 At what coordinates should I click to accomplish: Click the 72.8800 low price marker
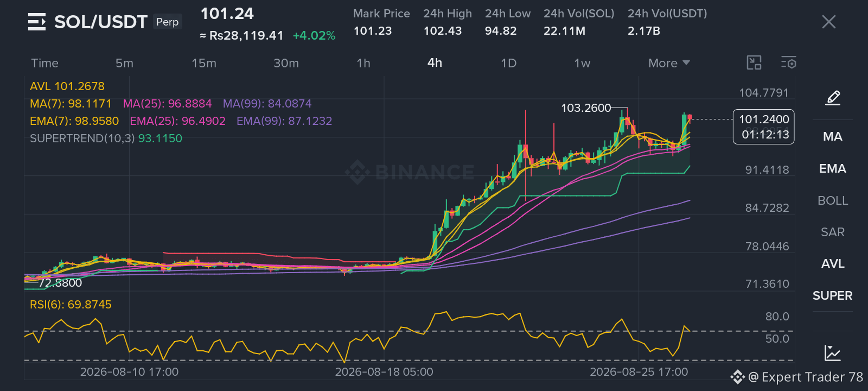coord(60,283)
